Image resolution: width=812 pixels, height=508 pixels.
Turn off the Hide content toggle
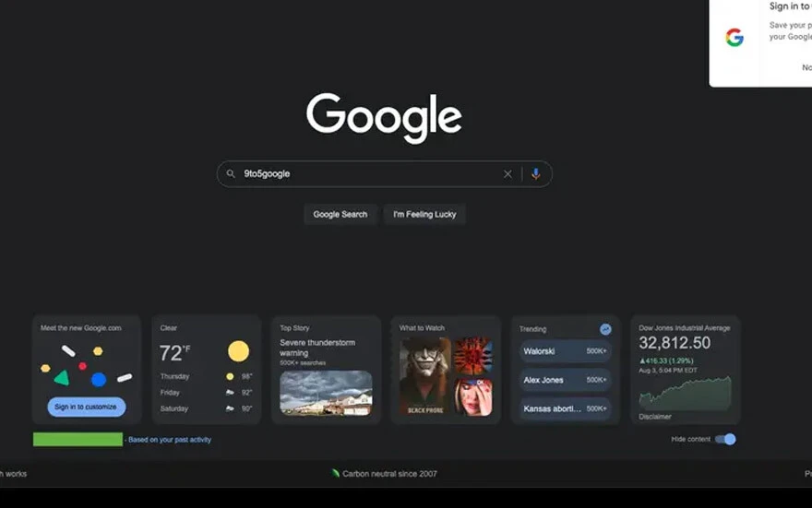725,439
